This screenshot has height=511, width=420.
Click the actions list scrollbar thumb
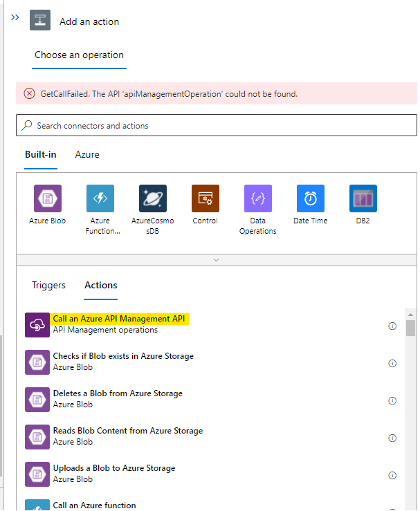410,328
